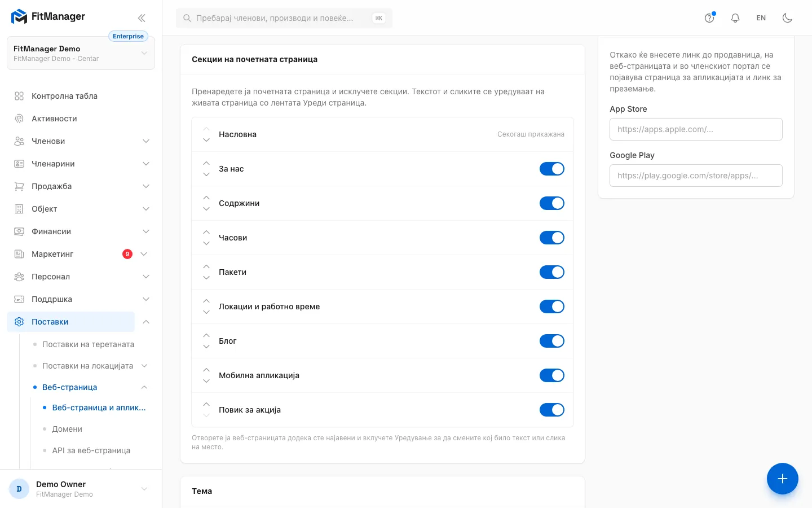Move the Содржини section down

coord(206,209)
